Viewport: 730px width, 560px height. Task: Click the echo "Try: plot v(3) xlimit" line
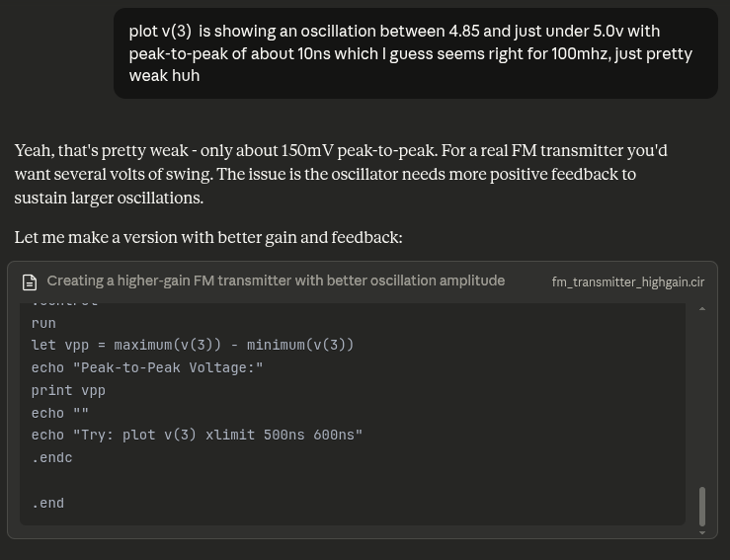tap(197, 435)
